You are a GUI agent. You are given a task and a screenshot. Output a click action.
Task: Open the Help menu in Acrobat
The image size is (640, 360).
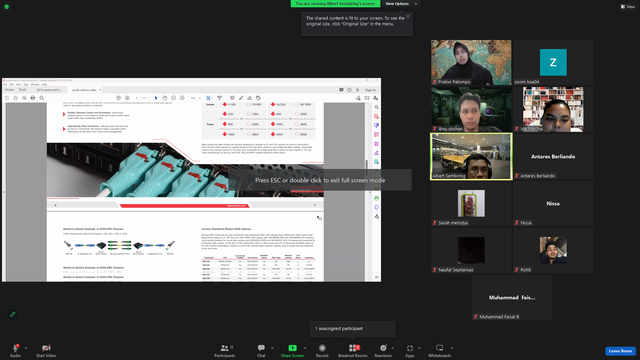[x=44, y=84]
